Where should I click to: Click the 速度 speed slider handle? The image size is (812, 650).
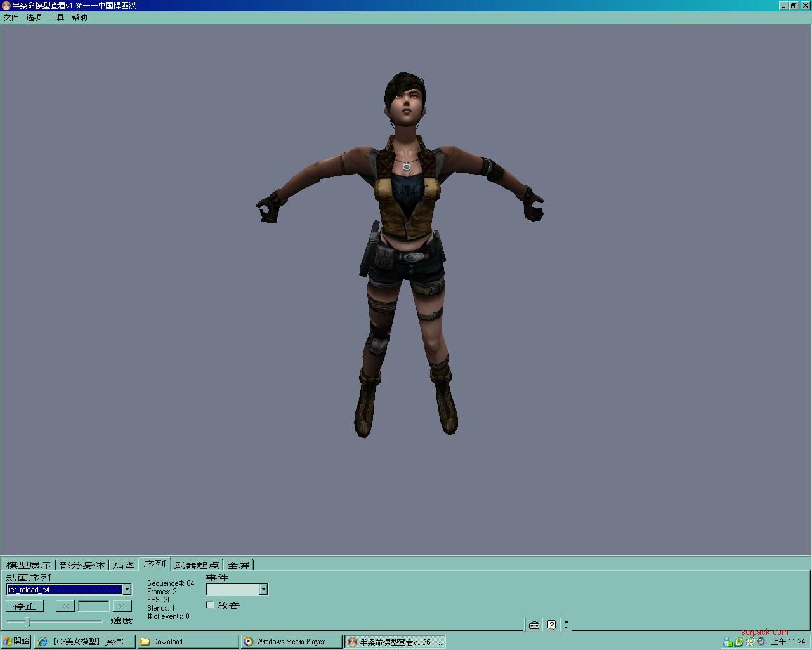coord(28,621)
